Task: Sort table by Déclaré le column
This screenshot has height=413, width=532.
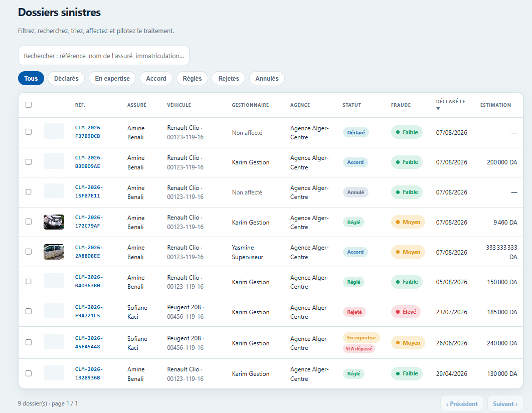Action: (x=450, y=101)
